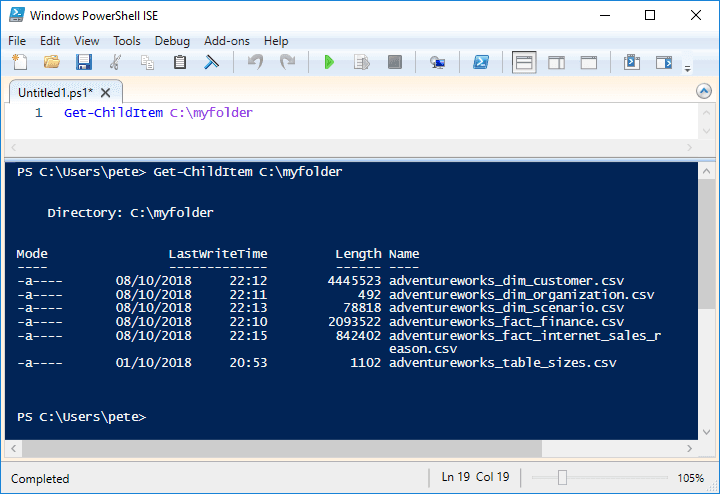Click the Directory: C:\myfolder line

pyautogui.click(x=130, y=213)
